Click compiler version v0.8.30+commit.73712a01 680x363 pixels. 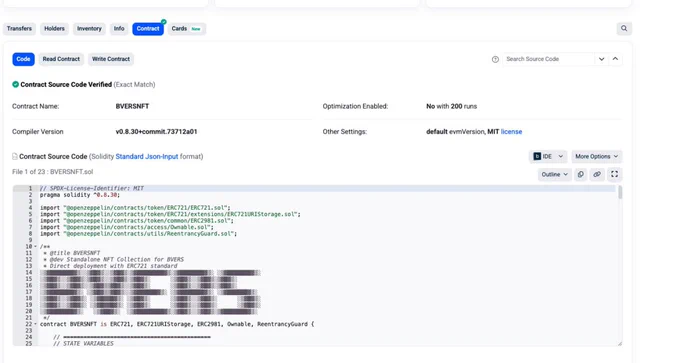tap(156, 131)
